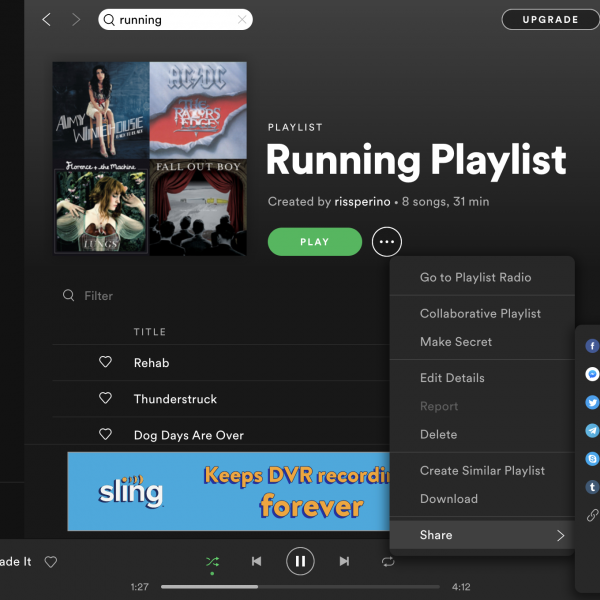
Task: Choose Download in the context menu
Action: tap(482, 499)
